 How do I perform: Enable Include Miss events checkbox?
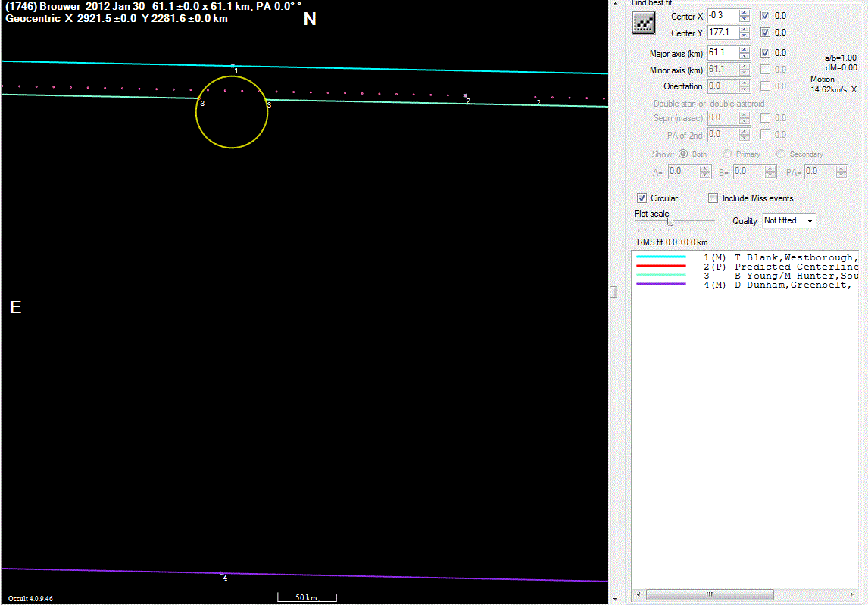click(x=713, y=198)
